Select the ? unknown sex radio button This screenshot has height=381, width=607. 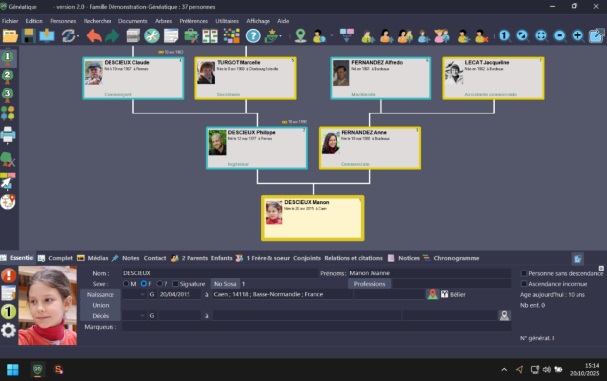159,284
